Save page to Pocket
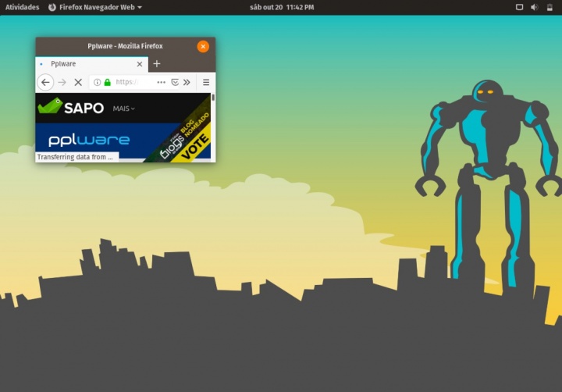The image size is (562, 392). coord(175,82)
